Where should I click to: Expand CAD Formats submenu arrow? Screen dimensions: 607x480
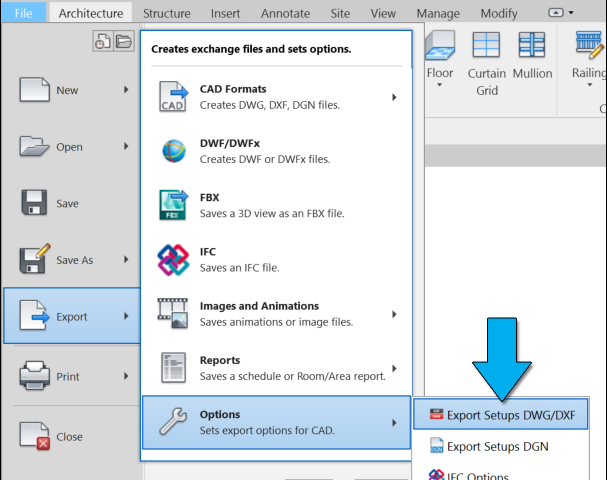[x=394, y=97]
